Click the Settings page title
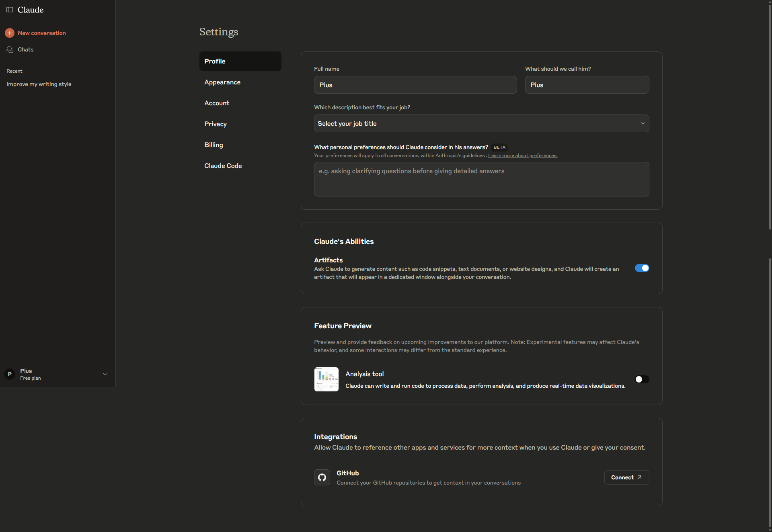This screenshot has height=532, width=772. click(219, 32)
